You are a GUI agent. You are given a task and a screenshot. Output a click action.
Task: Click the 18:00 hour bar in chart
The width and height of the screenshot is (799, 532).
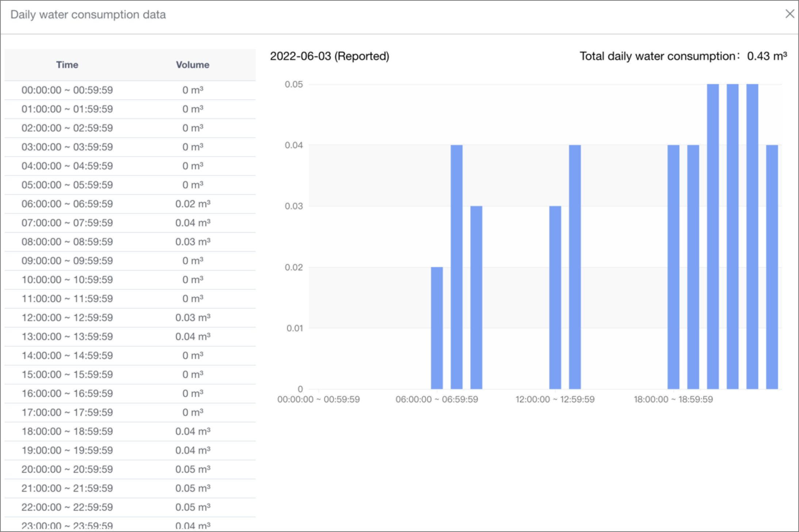[x=673, y=267]
